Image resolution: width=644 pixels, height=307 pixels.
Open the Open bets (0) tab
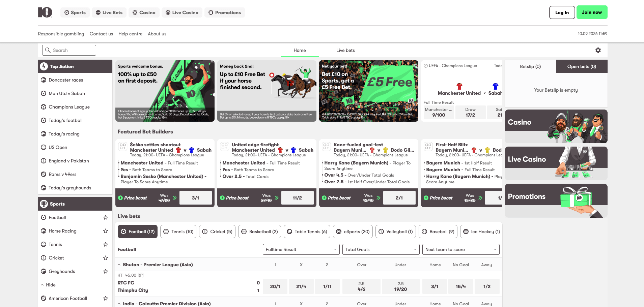(x=582, y=66)
